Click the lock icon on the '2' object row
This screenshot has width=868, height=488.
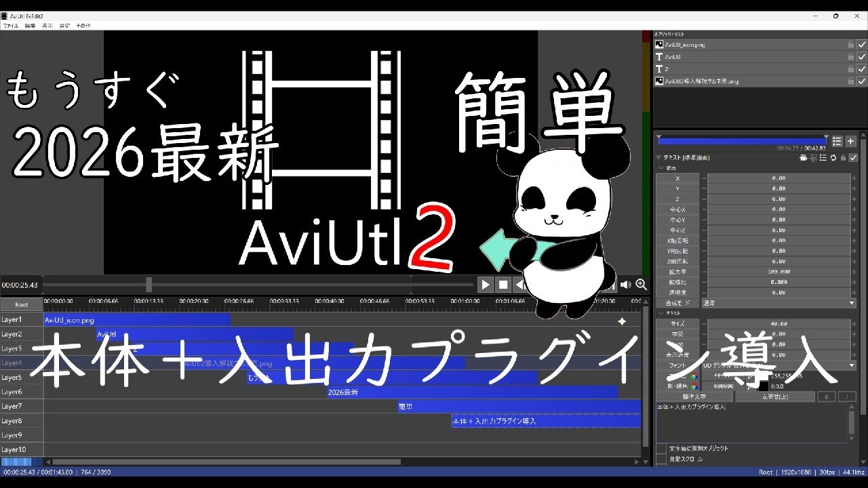pyautogui.click(x=850, y=68)
